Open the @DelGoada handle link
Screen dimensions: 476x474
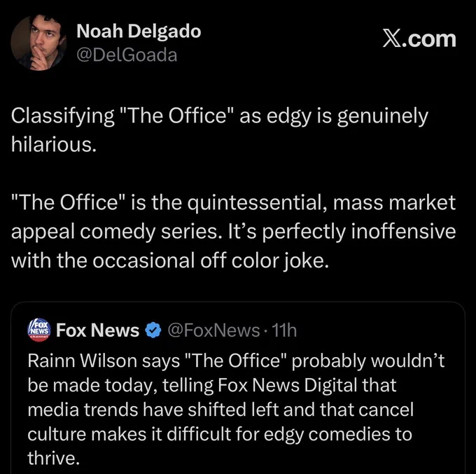(127, 55)
